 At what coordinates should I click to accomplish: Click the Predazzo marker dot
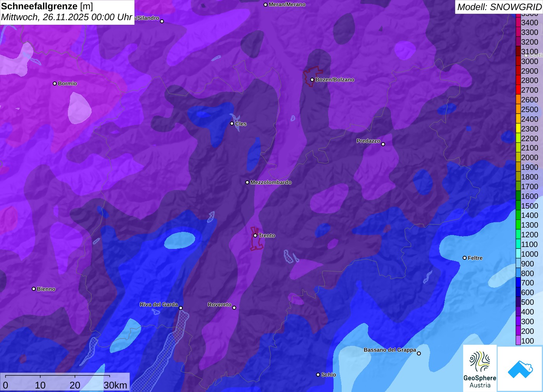click(383, 144)
